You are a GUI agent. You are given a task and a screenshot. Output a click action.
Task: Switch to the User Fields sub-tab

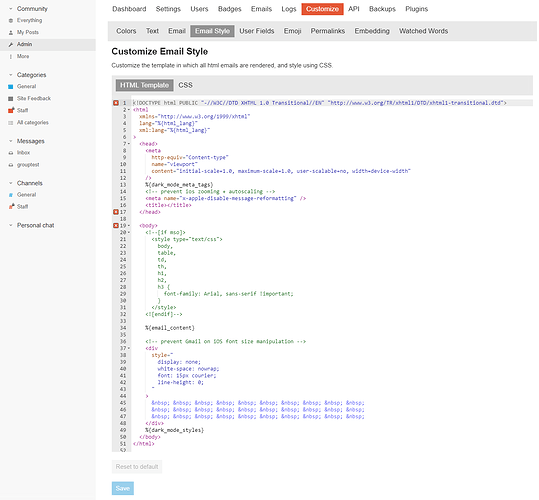pyautogui.click(x=257, y=31)
